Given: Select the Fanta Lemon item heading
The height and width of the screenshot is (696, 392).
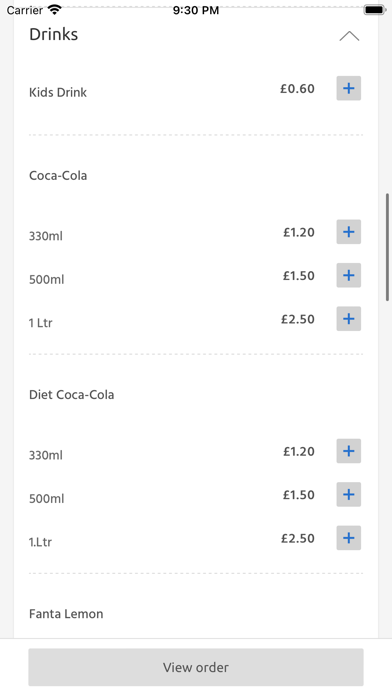Looking at the screenshot, I should pyautogui.click(x=66, y=614).
